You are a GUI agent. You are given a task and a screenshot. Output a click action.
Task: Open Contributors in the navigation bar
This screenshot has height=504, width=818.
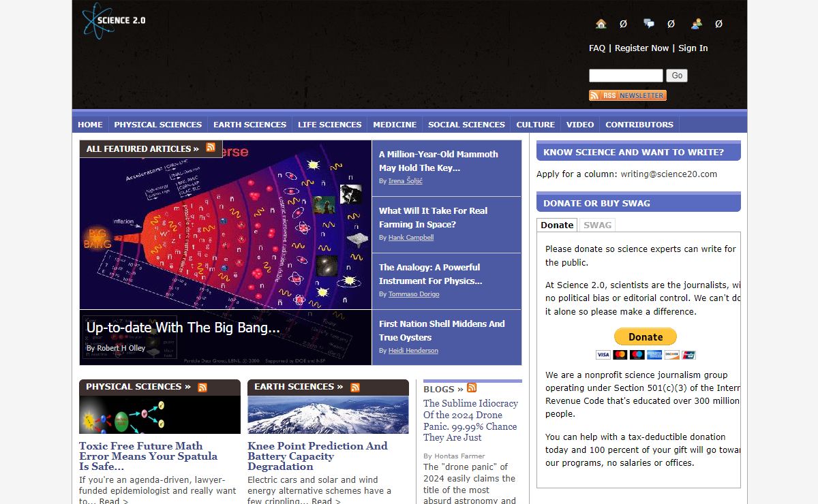click(639, 125)
